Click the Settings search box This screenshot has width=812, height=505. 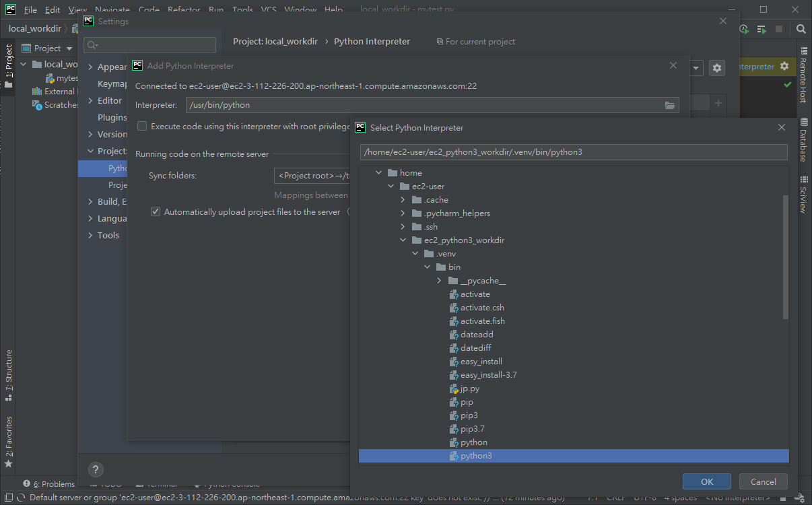pos(149,45)
